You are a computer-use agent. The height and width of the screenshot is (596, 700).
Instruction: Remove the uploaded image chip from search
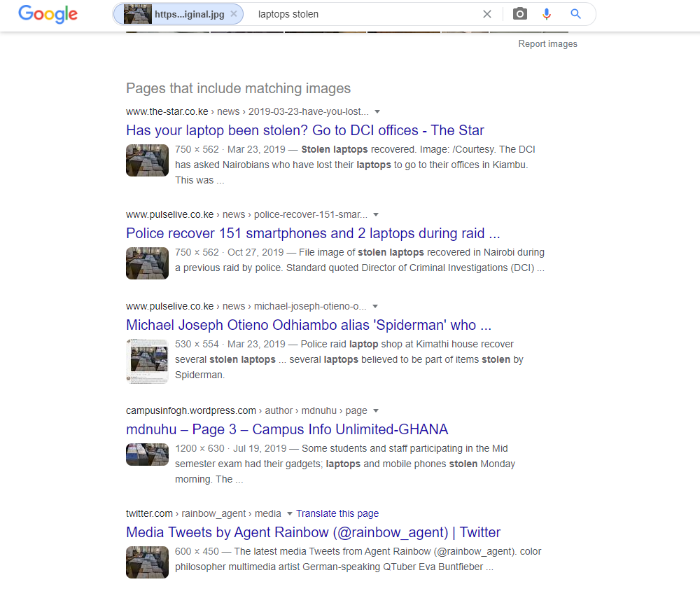(x=234, y=14)
